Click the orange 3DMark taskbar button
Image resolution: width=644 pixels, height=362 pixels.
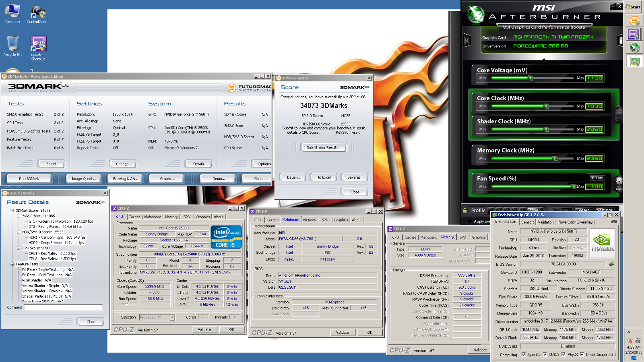point(634,21)
